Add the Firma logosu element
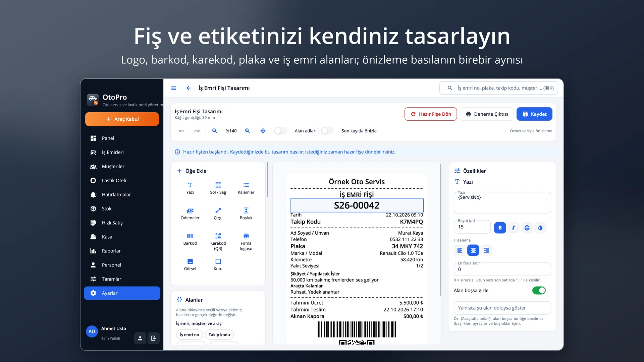644x362 pixels. (246, 242)
